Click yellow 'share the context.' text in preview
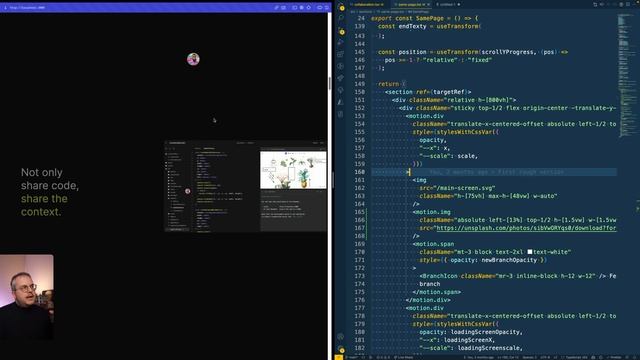 (x=44, y=205)
